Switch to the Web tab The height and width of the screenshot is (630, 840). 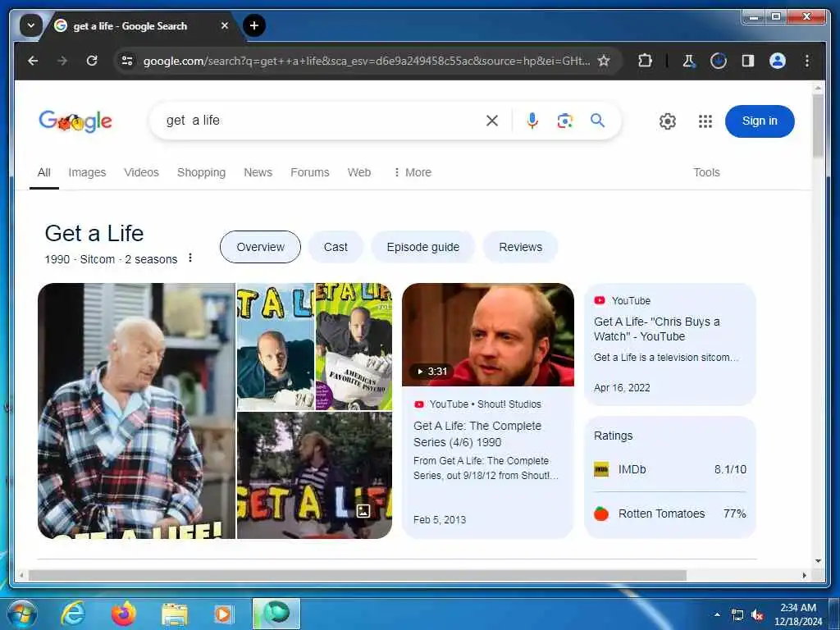coord(359,172)
